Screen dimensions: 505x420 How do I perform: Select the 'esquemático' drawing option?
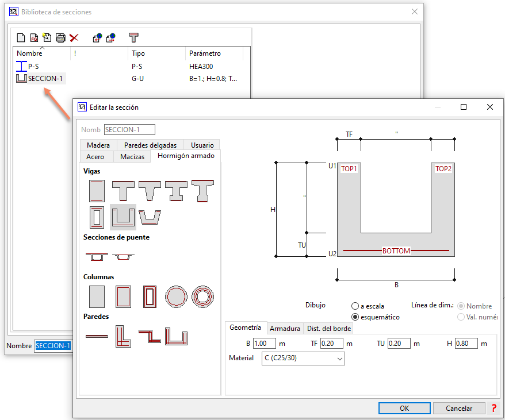[355, 317]
